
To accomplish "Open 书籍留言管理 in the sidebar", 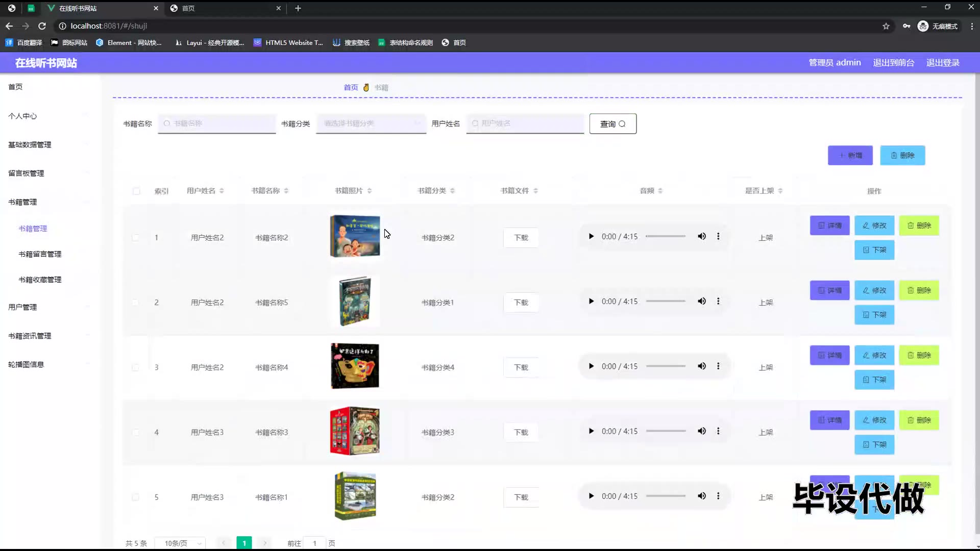I will (x=40, y=254).
